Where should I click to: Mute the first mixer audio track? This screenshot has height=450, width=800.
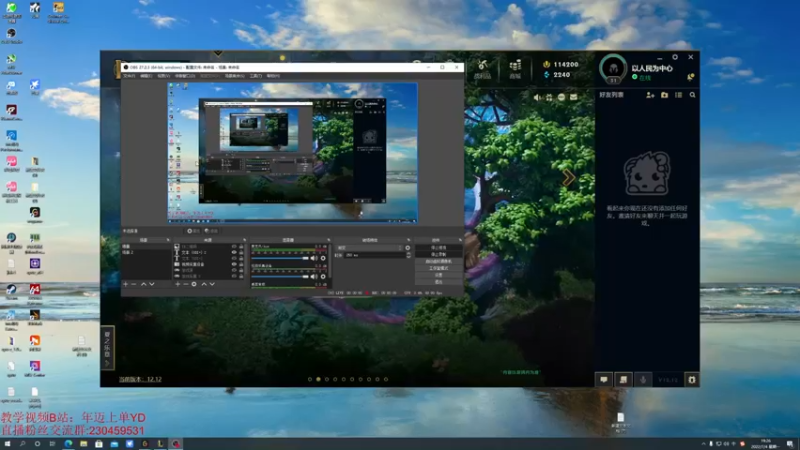point(314,258)
